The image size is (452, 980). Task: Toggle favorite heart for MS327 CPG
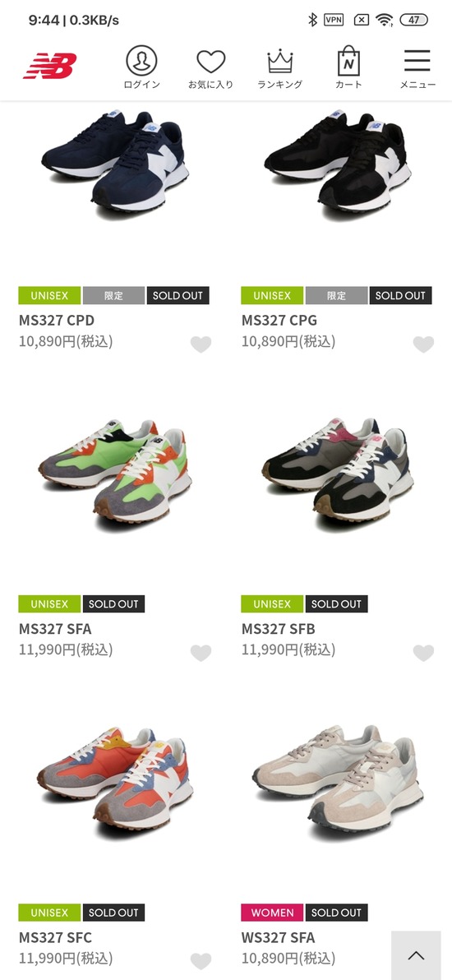click(423, 344)
